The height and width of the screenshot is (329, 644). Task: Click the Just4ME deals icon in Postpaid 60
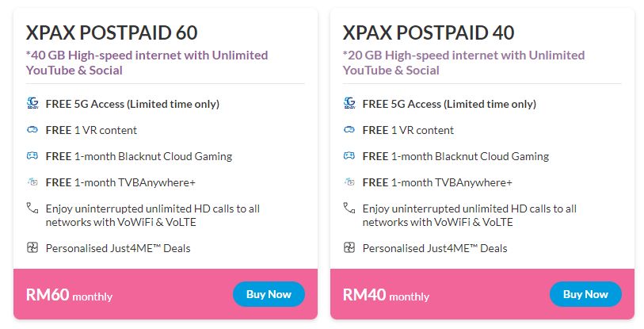point(32,247)
